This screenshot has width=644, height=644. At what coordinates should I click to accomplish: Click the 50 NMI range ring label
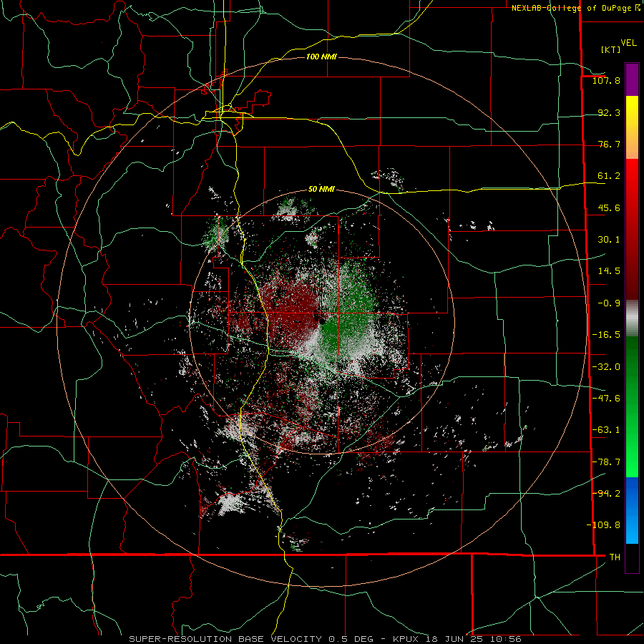click(x=321, y=190)
